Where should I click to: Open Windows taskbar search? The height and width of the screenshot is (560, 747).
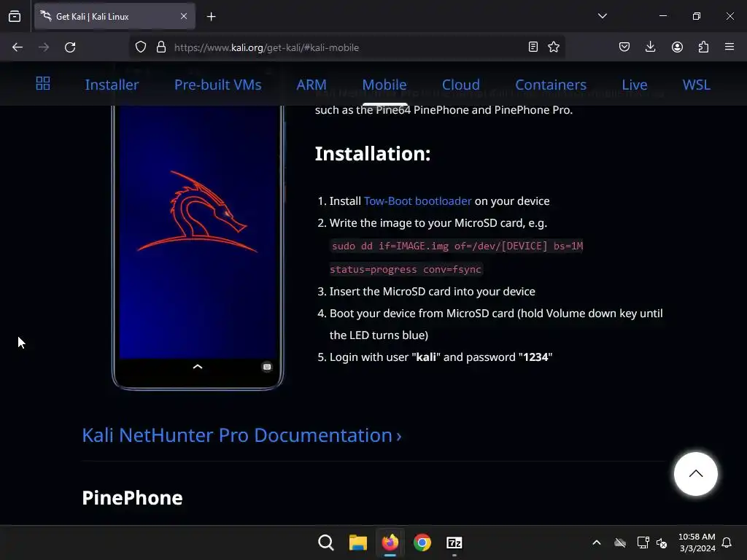click(326, 542)
